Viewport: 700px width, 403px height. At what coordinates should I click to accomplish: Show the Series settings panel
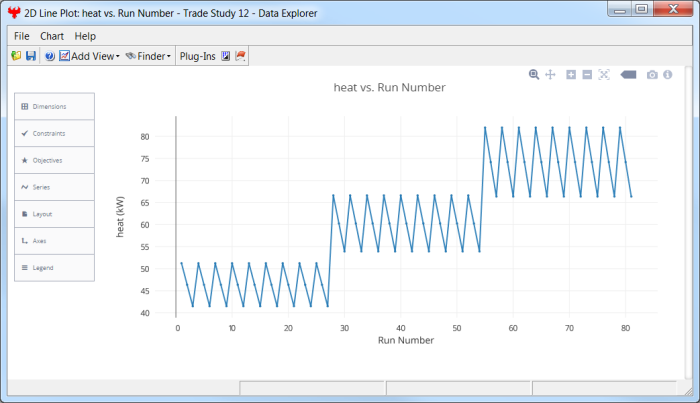coord(55,187)
